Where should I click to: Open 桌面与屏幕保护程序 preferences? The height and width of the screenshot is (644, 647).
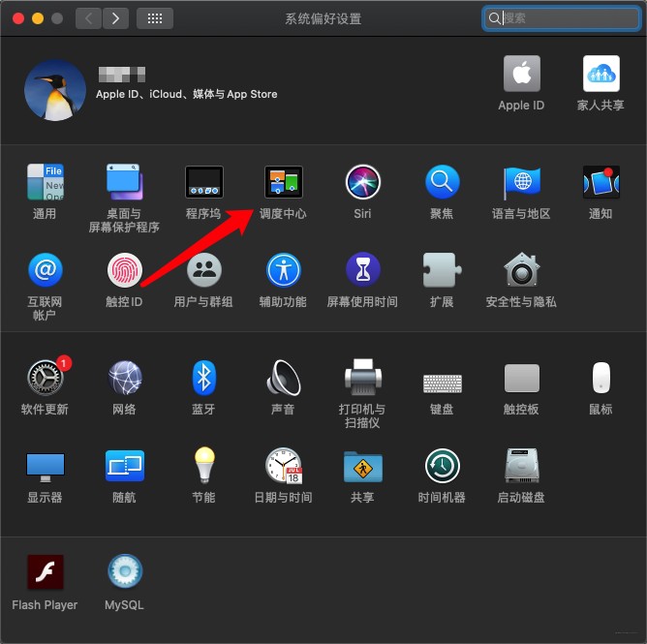click(124, 182)
